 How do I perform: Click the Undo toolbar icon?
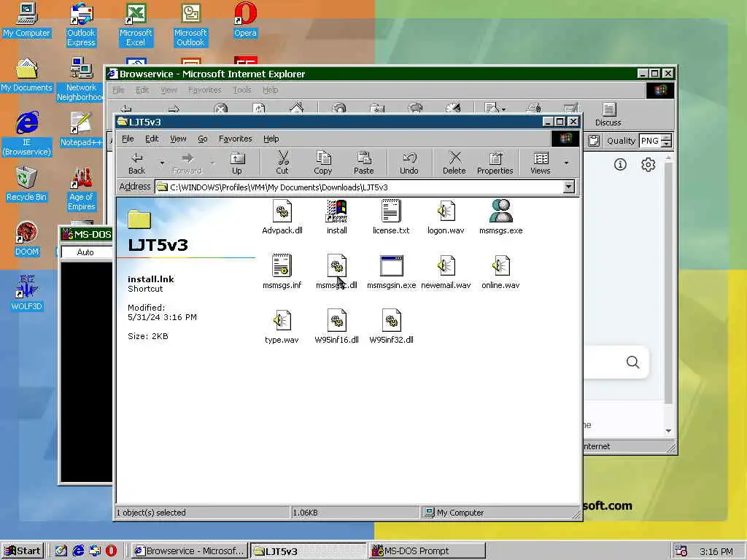409,163
